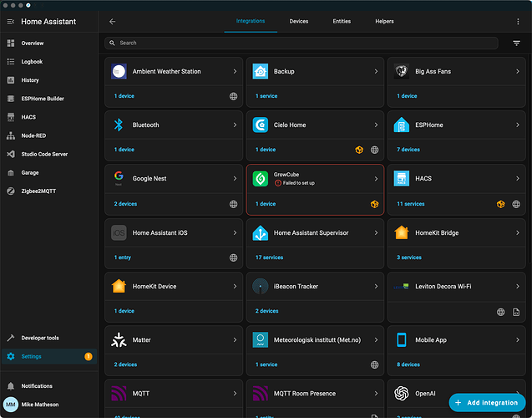
Task: Click the ESPHome integration icon
Action: 401,125
